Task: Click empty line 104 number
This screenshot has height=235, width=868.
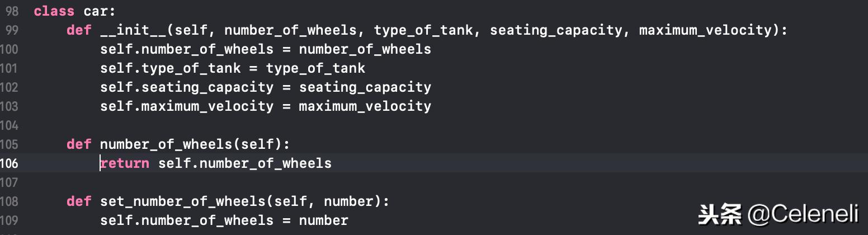Action: point(9,125)
